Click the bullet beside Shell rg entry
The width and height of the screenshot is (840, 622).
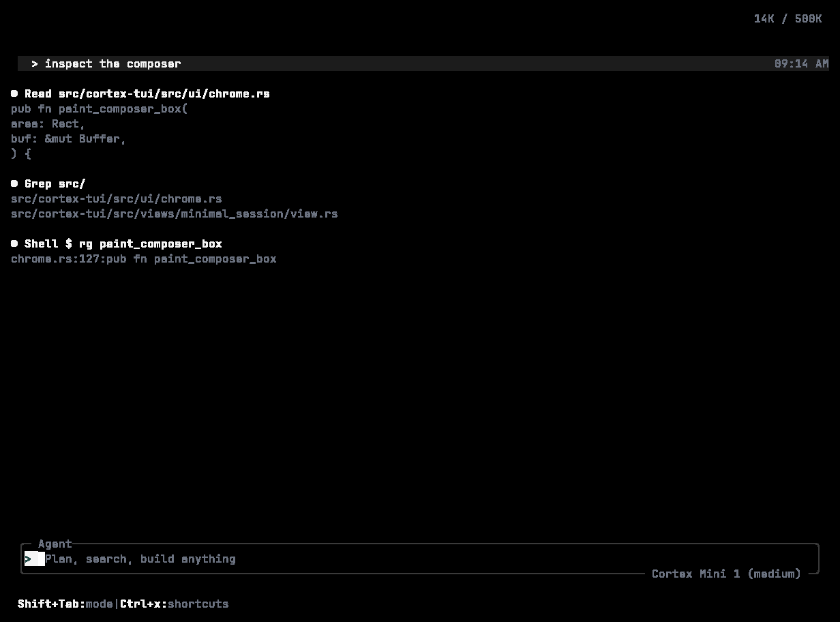[x=14, y=243]
